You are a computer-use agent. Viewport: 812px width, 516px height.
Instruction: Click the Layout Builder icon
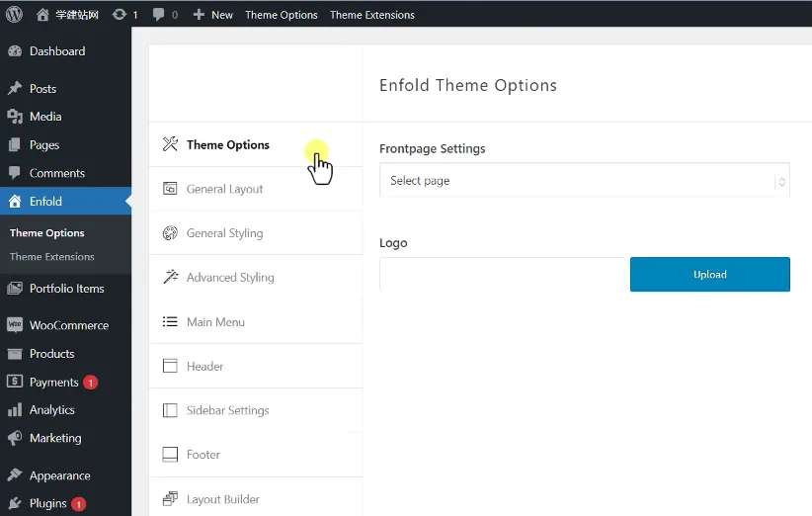point(170,499)
